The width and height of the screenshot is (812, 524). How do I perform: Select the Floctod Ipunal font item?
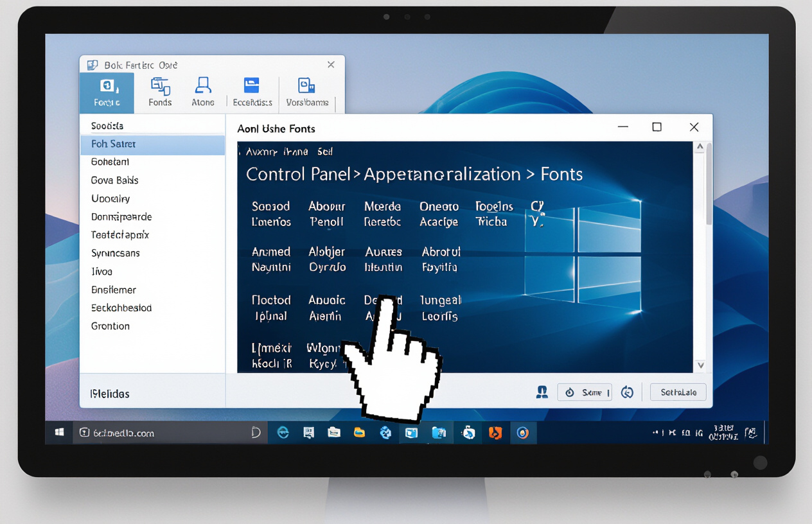tap(271, 308)
